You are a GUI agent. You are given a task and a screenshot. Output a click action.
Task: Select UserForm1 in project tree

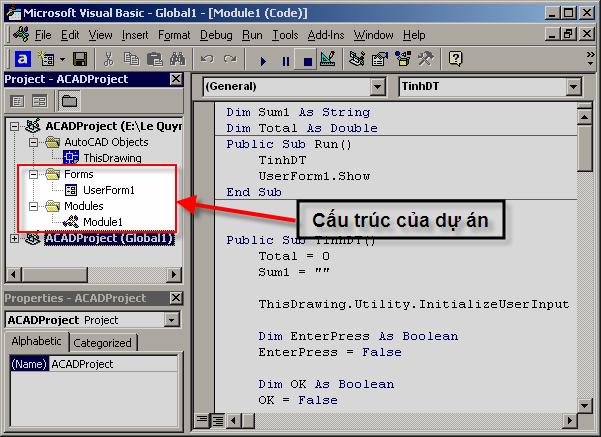pyautogui.click(x=109, y=190)
